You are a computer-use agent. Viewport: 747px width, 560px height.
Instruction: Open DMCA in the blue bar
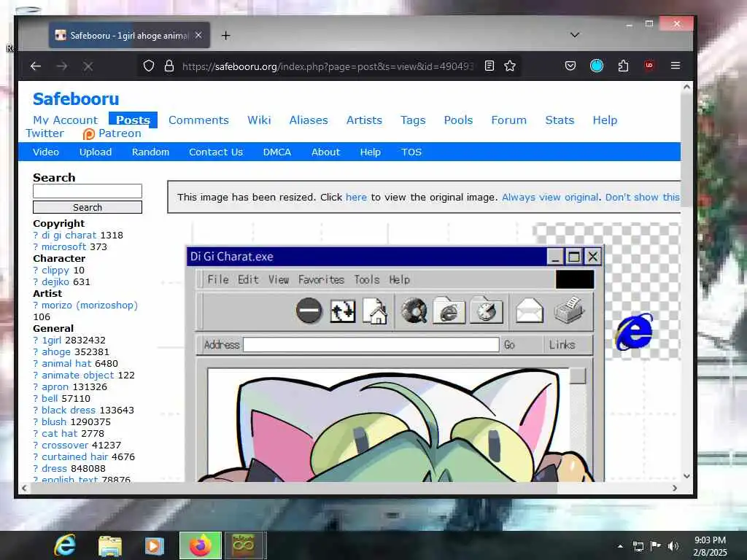[277, 152]
